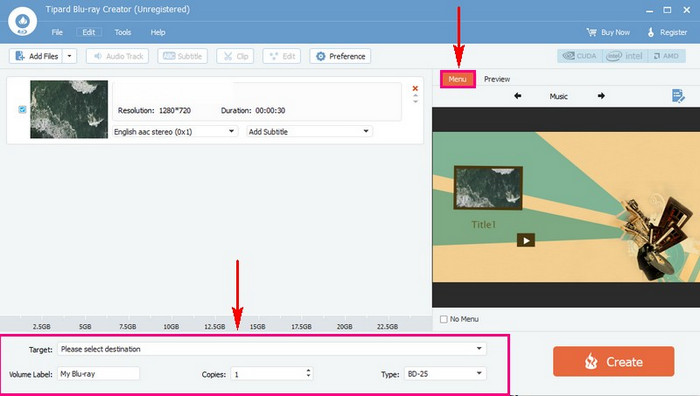
Task: Click the Add Files button
Action: coord(36,56)
